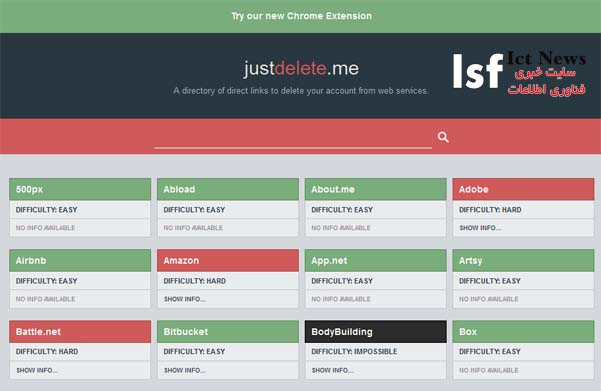Expand Show Info under Battle.net
Viewport: 601px width, 391px height.
point(37,370)
